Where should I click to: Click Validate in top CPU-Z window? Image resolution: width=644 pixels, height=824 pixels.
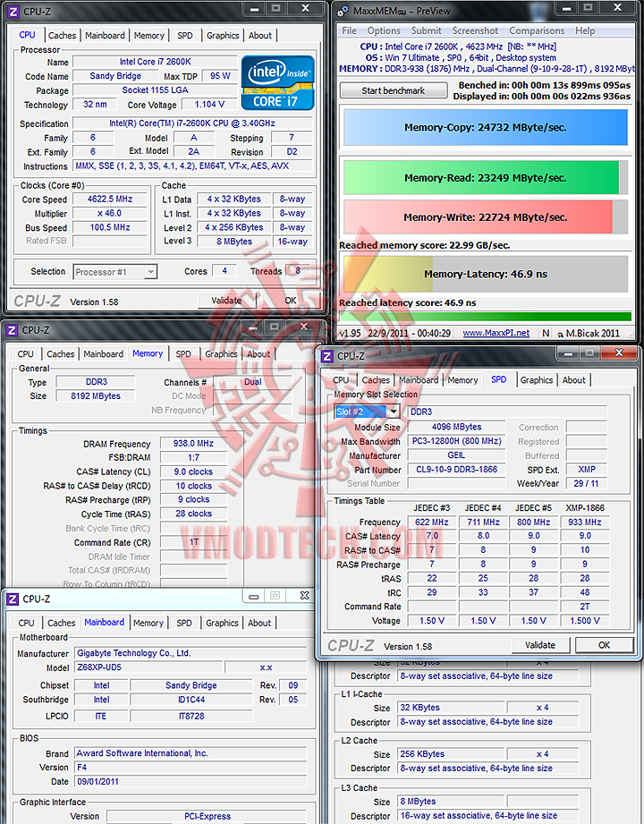click(226, 301)
